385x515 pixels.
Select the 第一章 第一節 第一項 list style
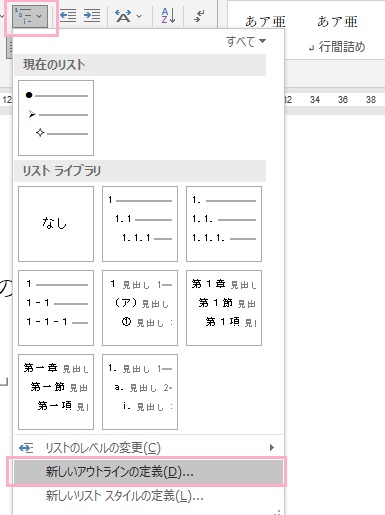tap(56, 392)
